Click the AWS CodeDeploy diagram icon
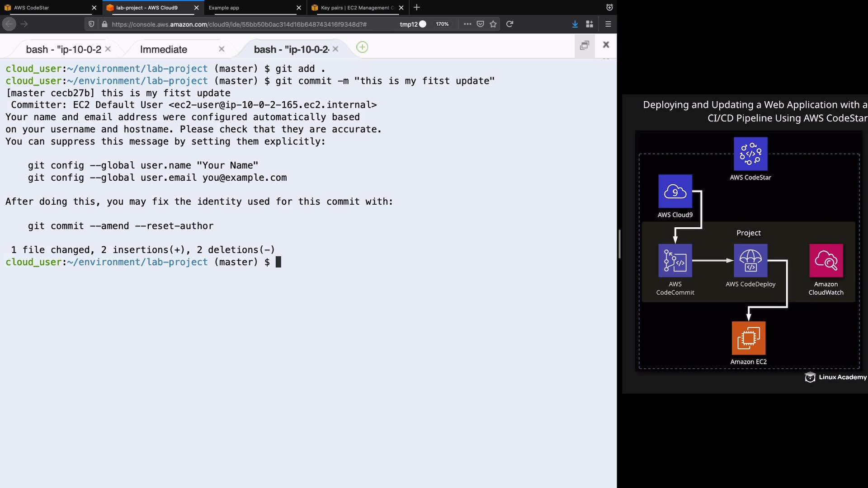 750,261
